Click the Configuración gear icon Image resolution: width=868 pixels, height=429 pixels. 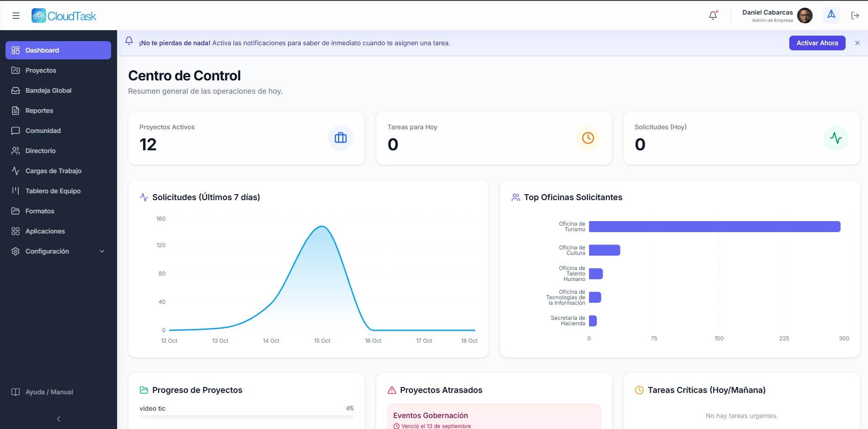pos(16,251)
